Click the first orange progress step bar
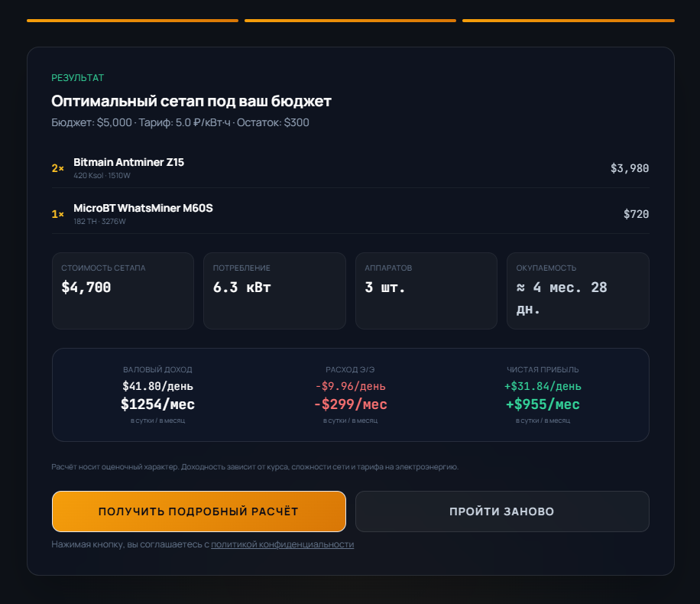Image resolution: width=700 pixels, height=604 pixels. click(x=132, y=21)
